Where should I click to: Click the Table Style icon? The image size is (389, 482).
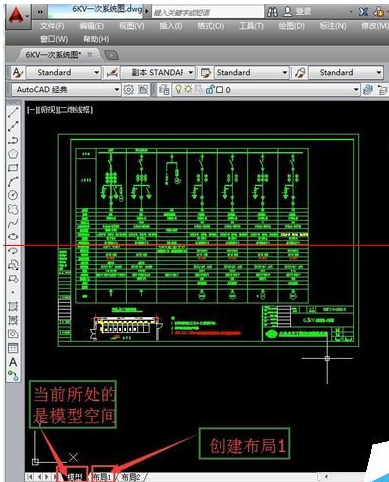206,72
